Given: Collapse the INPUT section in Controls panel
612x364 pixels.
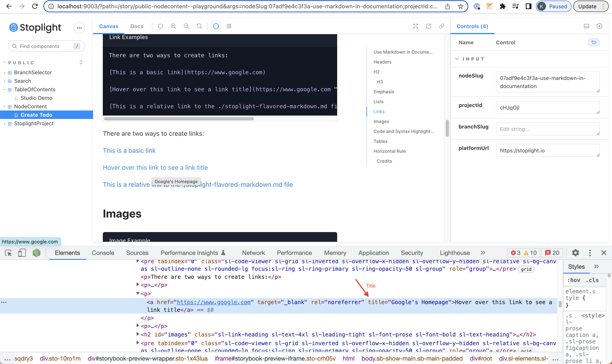Looking at the screenshot, I should [x=457, y=59].
